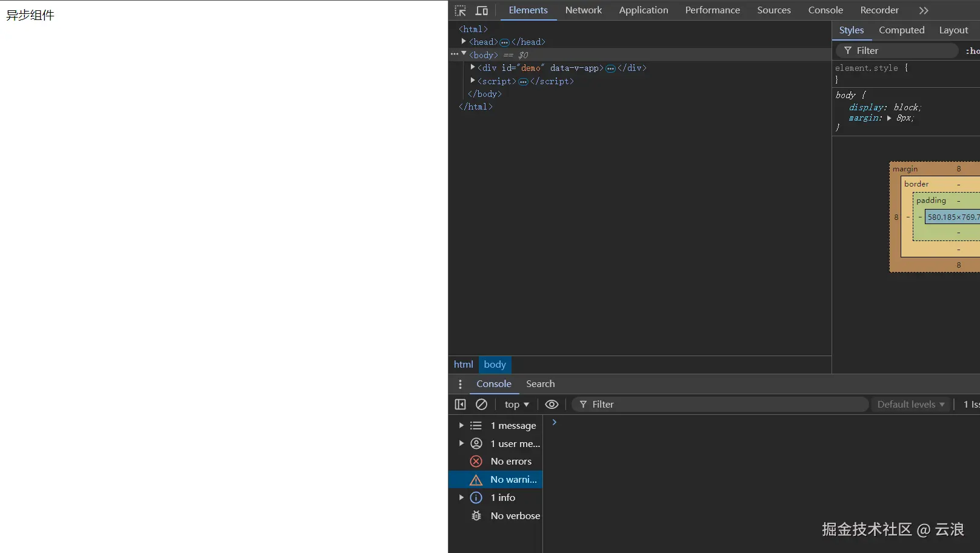Click the body selector in styles rule

coord(845,95)
